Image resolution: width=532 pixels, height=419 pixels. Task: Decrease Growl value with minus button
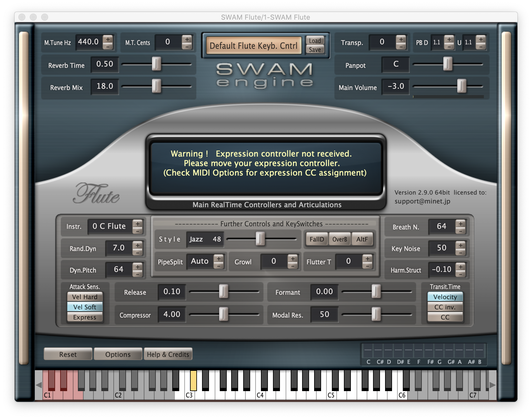(293, 266)
